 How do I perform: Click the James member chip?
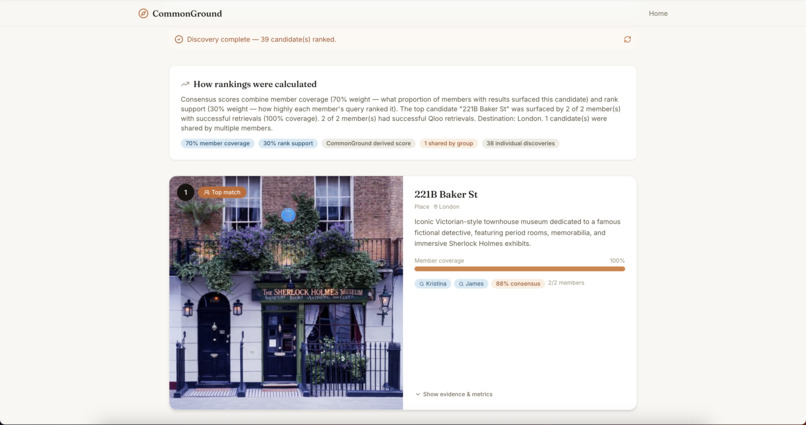471,284
